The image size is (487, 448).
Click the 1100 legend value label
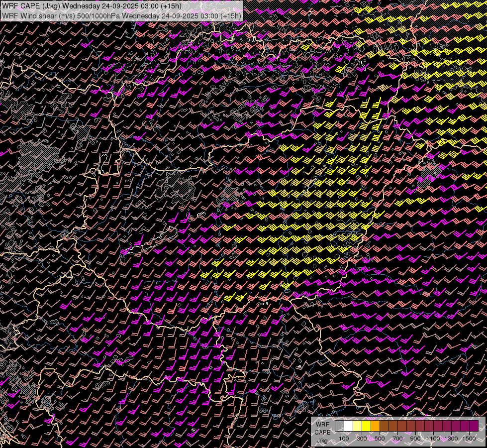pyautogui.click(x=433, y=439)
